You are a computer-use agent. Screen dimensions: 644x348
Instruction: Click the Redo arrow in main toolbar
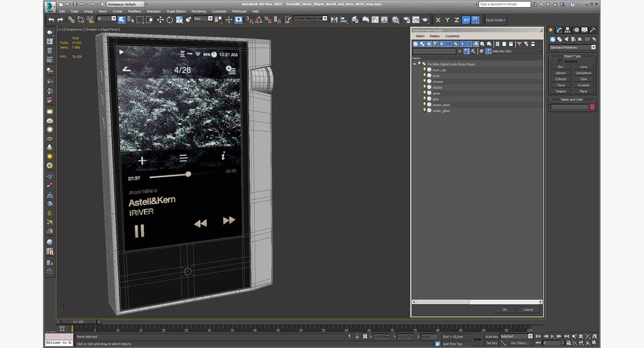[x=60, y=20]
